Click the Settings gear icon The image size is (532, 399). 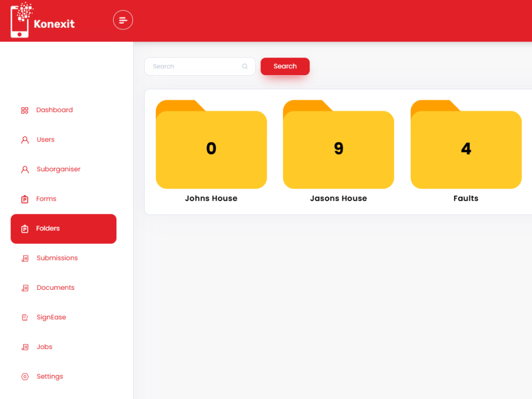(24, 377)
